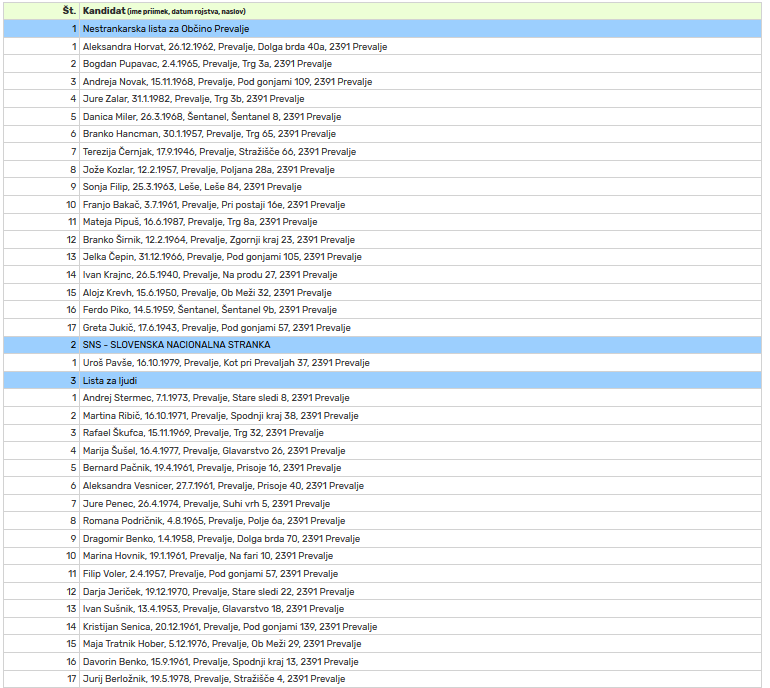This screenshot has width=770, height=688.
Task: Select the Andreja Novak candidate row
Action: [227, 81]
